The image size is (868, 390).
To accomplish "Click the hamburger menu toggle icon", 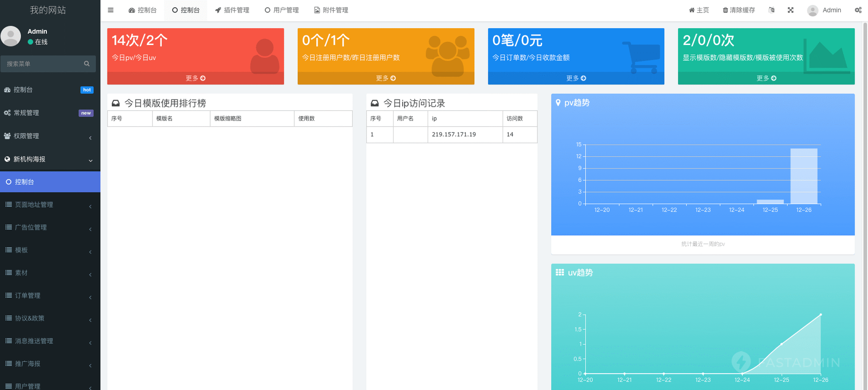I will click(111, 10).
